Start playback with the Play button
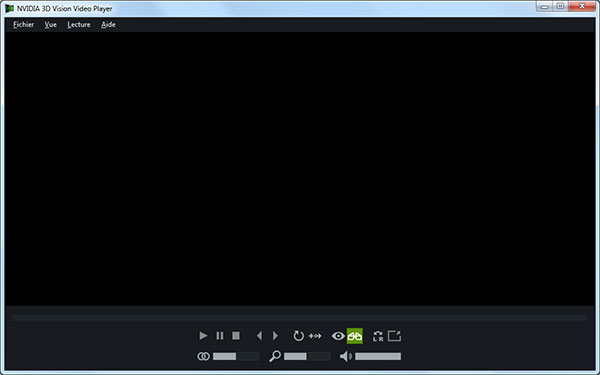The width and height of the screenshot is (600, 375). tap(203, 336)
